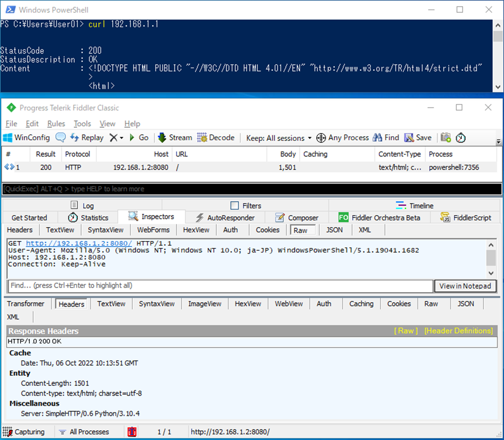The width and height of the screenshot is (504, 440).
Task: Open the Keep: All sessions dropdown
Action: click(x=279, y=138)
